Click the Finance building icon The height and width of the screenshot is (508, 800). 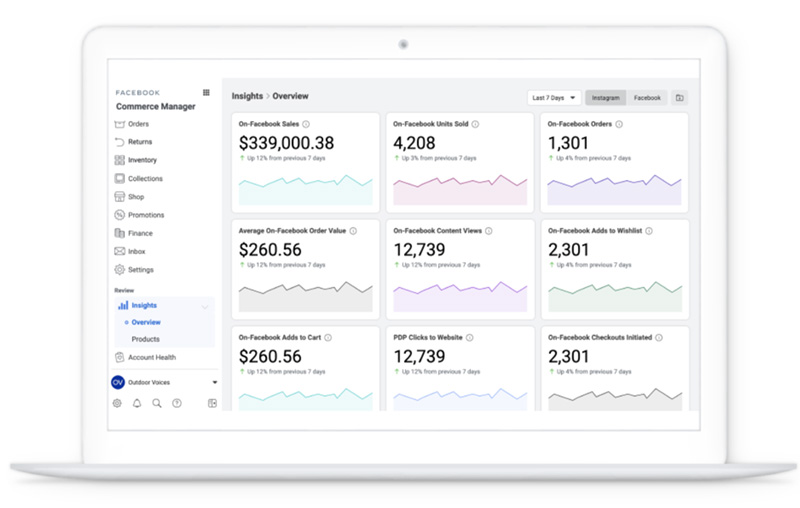119,233
